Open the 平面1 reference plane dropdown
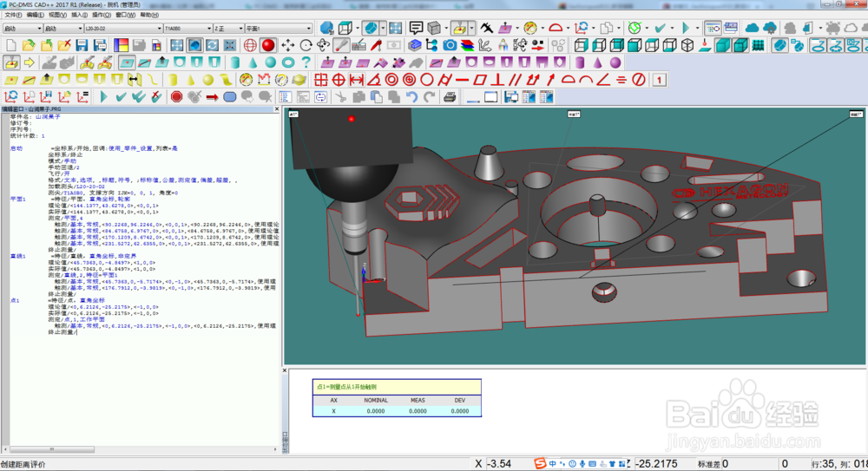 [309, 29]
